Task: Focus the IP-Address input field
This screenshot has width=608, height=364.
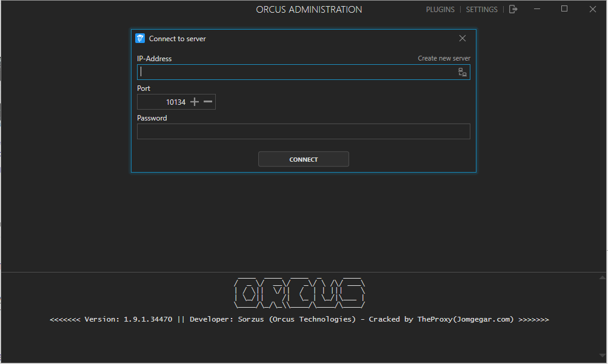Action: tap(273, 71)
